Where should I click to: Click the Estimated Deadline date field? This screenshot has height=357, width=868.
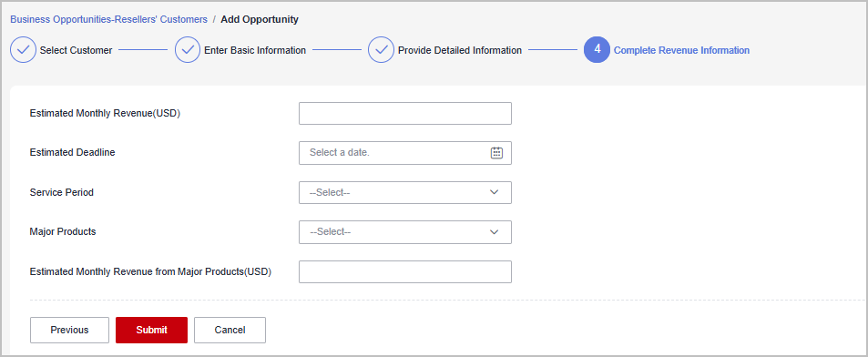pos(405,153)
